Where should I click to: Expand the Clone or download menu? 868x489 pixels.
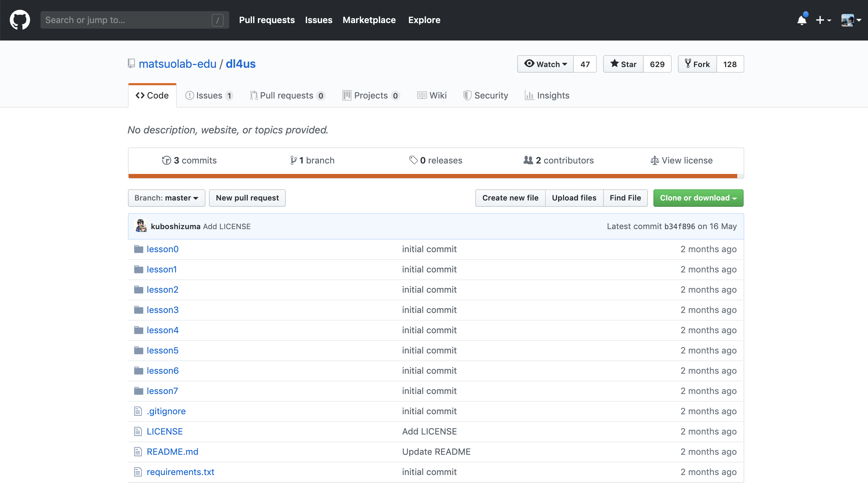(698, 198)
